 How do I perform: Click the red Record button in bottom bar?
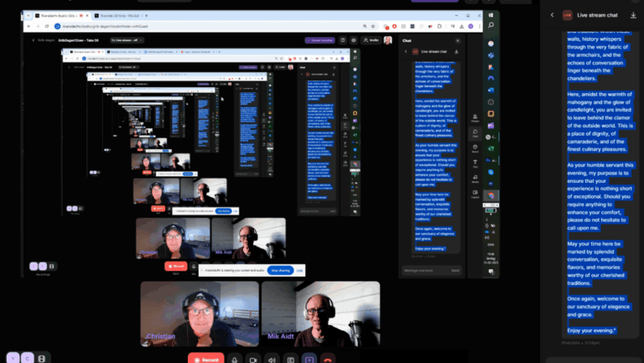click(206, 360)
